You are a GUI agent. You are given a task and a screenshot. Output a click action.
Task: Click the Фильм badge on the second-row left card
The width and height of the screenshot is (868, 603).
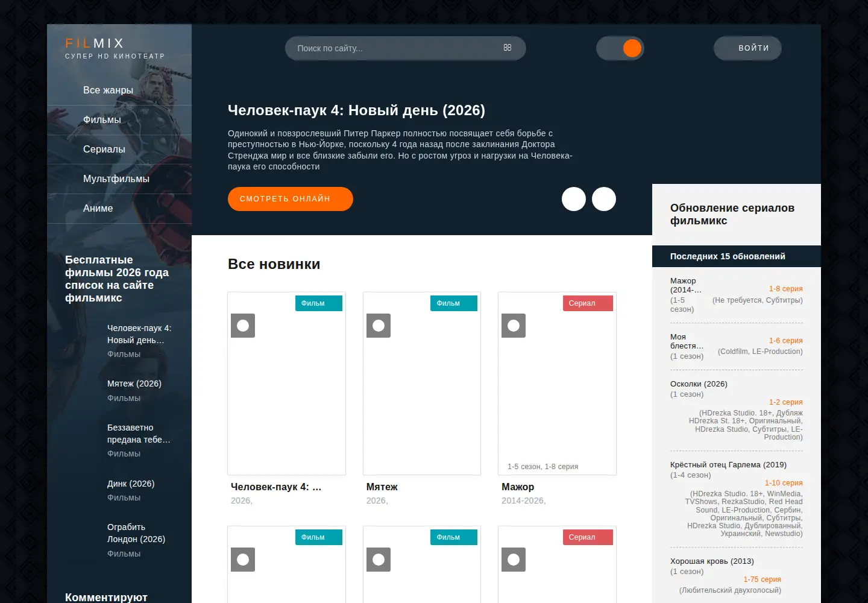[319, 537]
